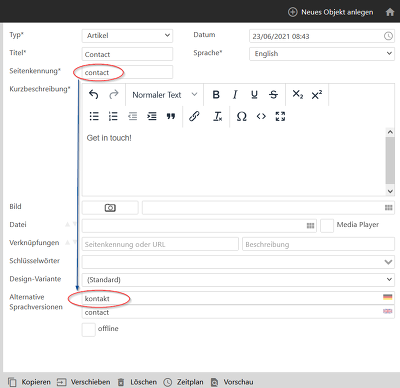Open the Normaler Text style dropdown
The height and width of the screenshot is (388, 400).
(x=165, y=95)
